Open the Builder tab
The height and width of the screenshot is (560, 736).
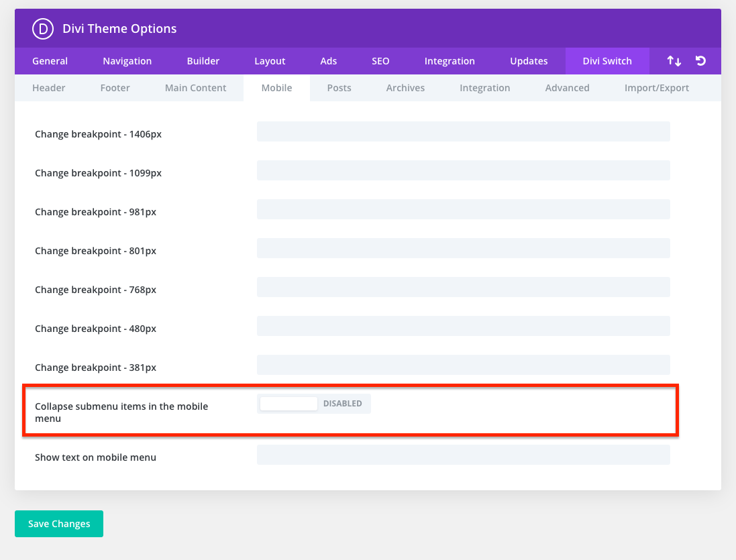point(203,61)
